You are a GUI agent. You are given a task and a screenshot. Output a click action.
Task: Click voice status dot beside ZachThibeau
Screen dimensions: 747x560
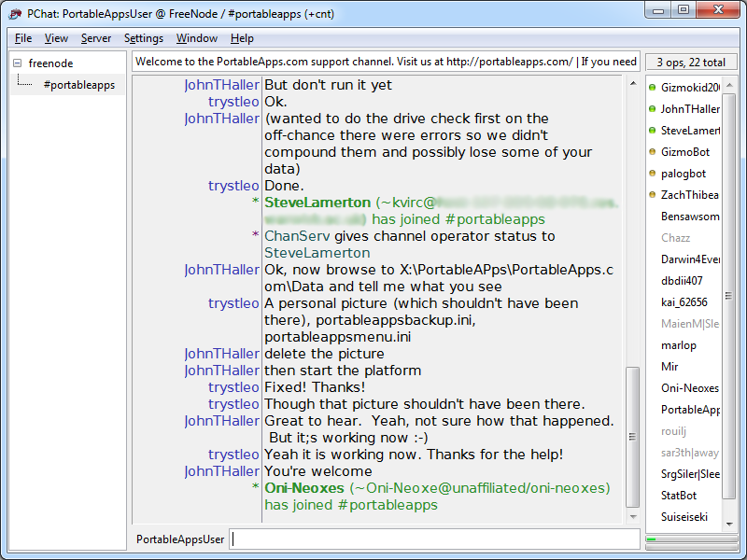point(652,195)
